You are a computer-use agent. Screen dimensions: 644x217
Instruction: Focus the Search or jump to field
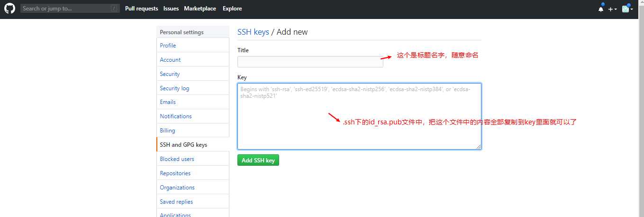click(70, 9)
